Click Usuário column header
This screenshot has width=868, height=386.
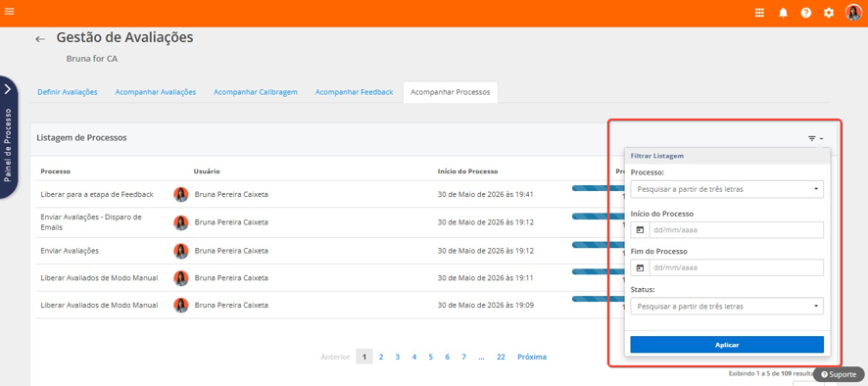tap(207, 171)
